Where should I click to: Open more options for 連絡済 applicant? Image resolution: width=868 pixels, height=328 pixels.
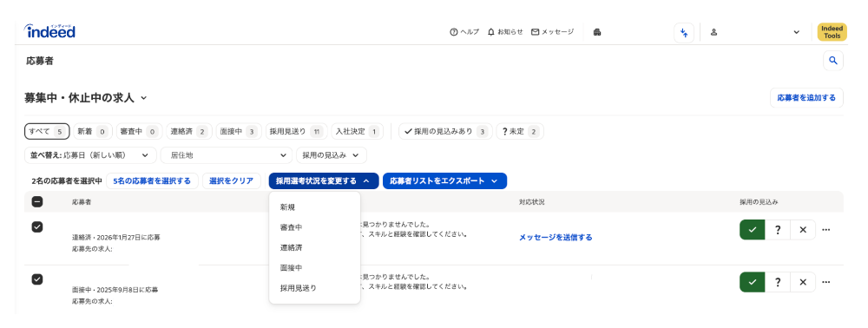(x=826, y=230)
